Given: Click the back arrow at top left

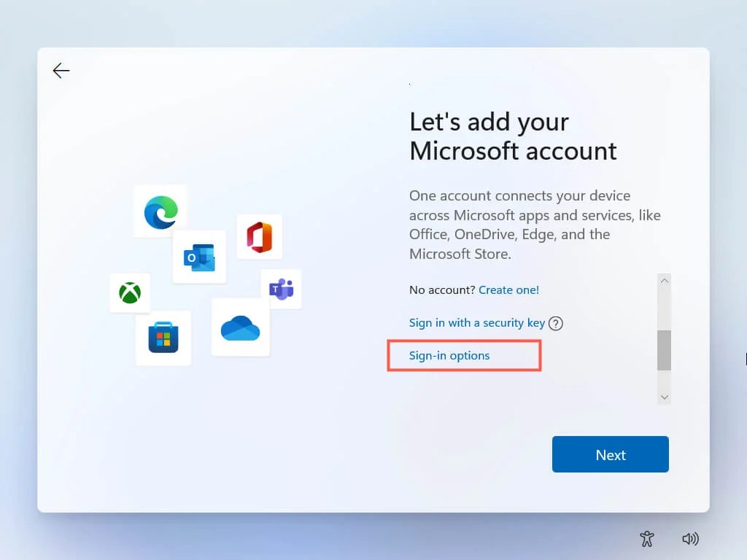Looking at the screenshot, I should (61, 71).
